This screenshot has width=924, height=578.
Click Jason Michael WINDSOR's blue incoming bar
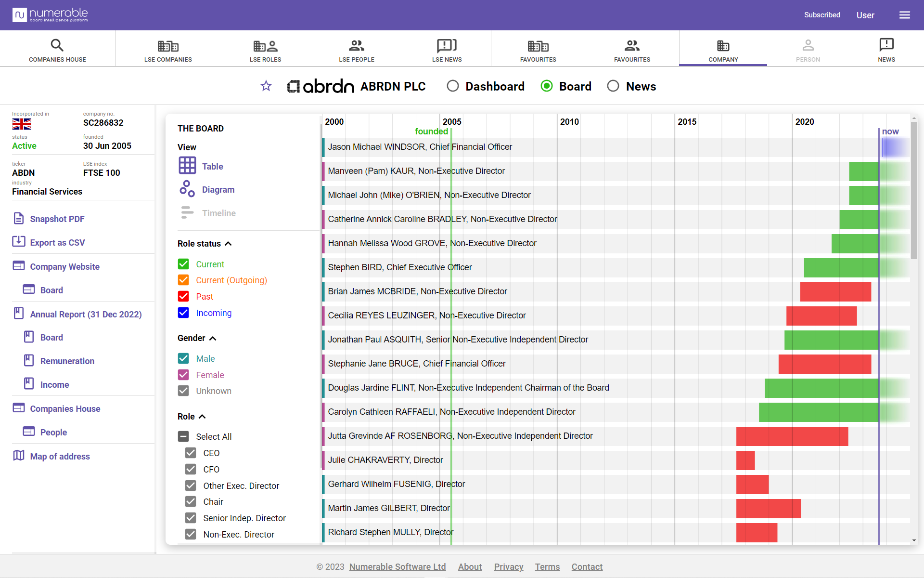pos(896,147)
